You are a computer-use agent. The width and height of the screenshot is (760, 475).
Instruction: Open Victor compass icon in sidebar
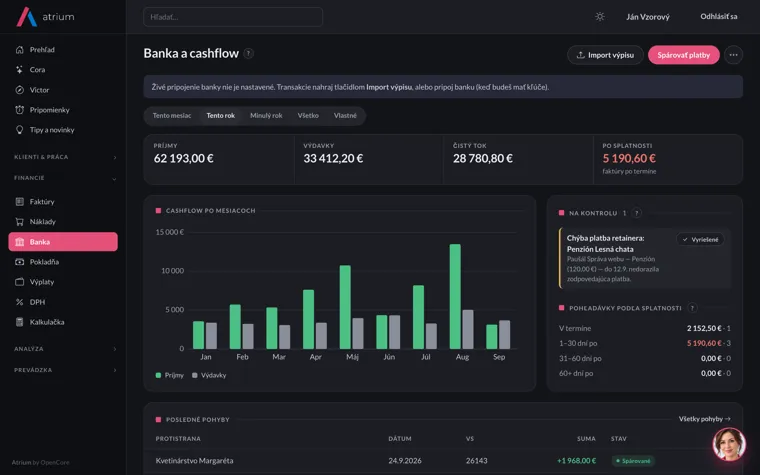(x=19, y=90)
